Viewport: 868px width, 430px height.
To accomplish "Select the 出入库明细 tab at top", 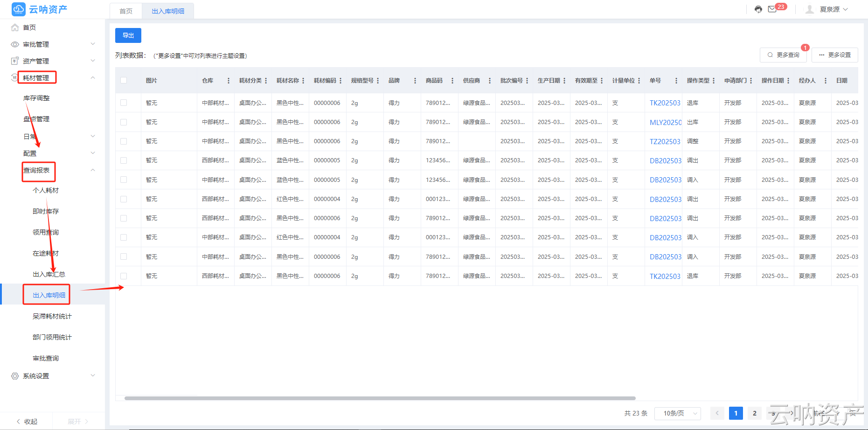I will (168, 11).
